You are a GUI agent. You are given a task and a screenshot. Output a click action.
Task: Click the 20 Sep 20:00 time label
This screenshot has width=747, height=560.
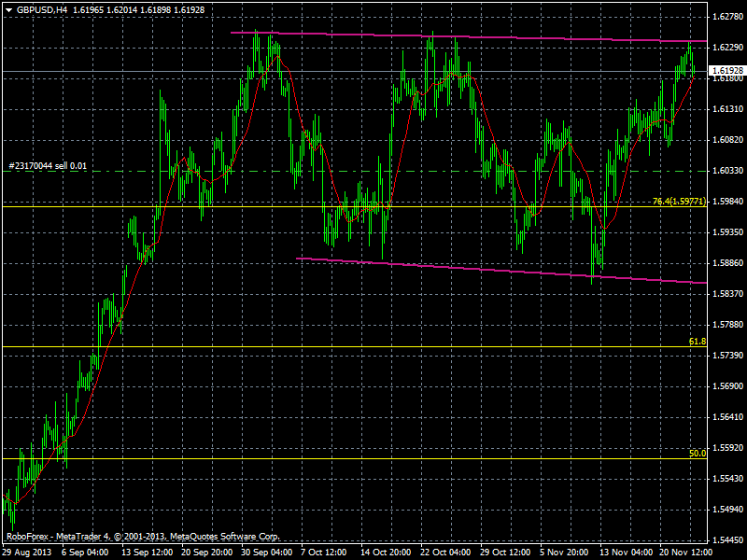[x=206, y=553]
